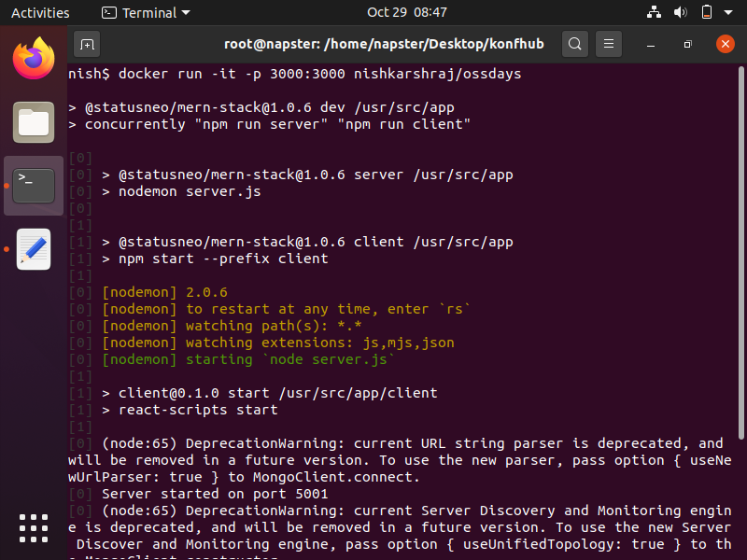The image size is (747, 560).
Task: Open the Activities overview
Action: [40, 13]
